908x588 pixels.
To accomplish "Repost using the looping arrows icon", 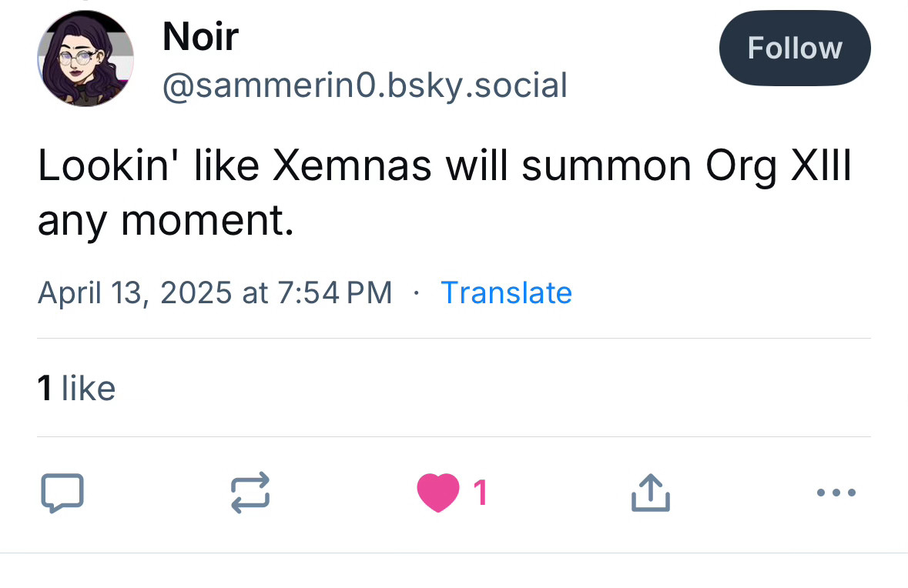I will [x=250, y=493].
